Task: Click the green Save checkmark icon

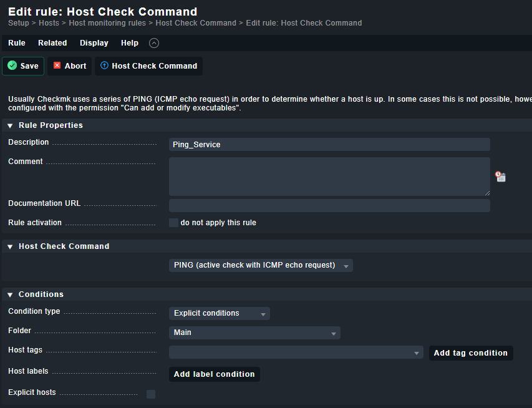Action: pos(12,66)
